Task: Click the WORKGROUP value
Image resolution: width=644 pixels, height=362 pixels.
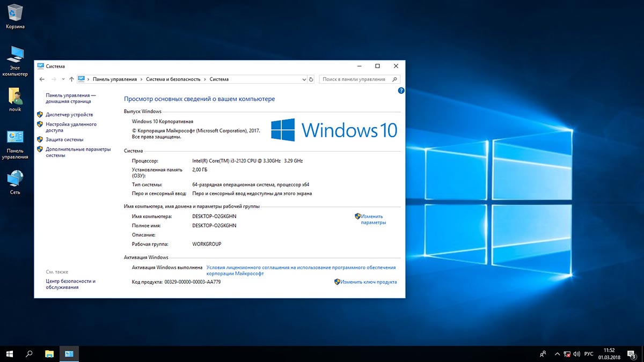Action: pos(207,244)
